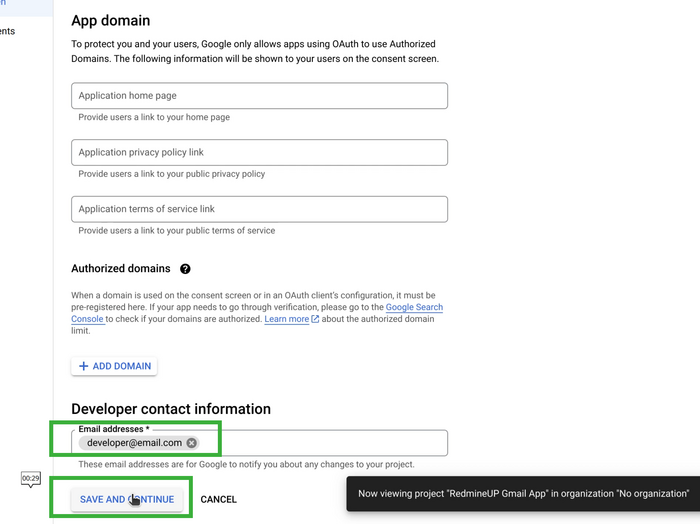This screenshot has width=700, height=524.
Task: Click the project notification toast message
Action: tap(523, 493)
